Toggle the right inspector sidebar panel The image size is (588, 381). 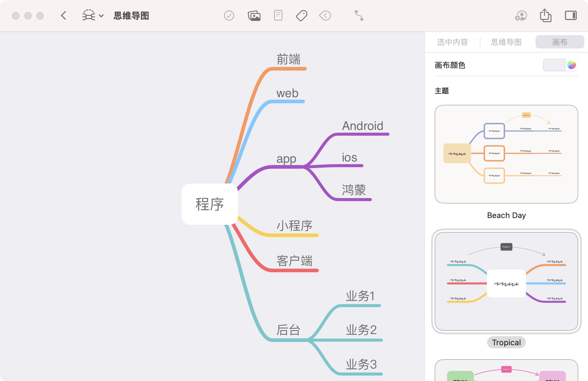(x=570, y=15)
